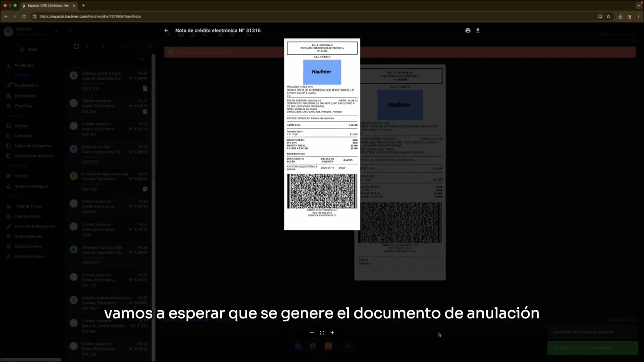Select Boleta Electrónica N° 413312 row

pos(109,229)
